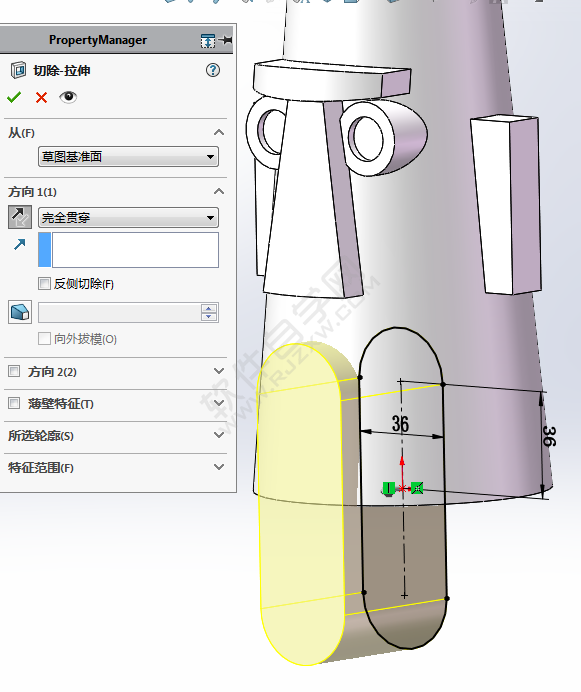Expand the 特征范围(F) section
581x692 pixels.
tap(219, 467)
